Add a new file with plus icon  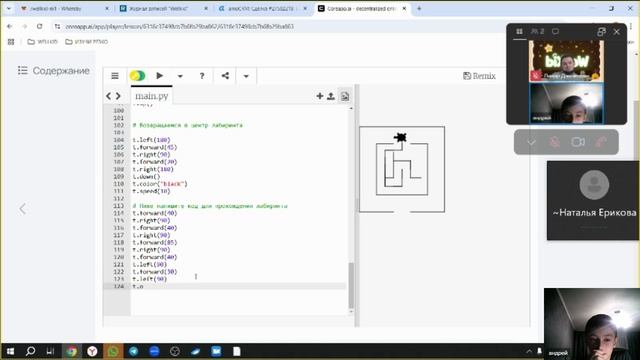click(x=320, y=96)
